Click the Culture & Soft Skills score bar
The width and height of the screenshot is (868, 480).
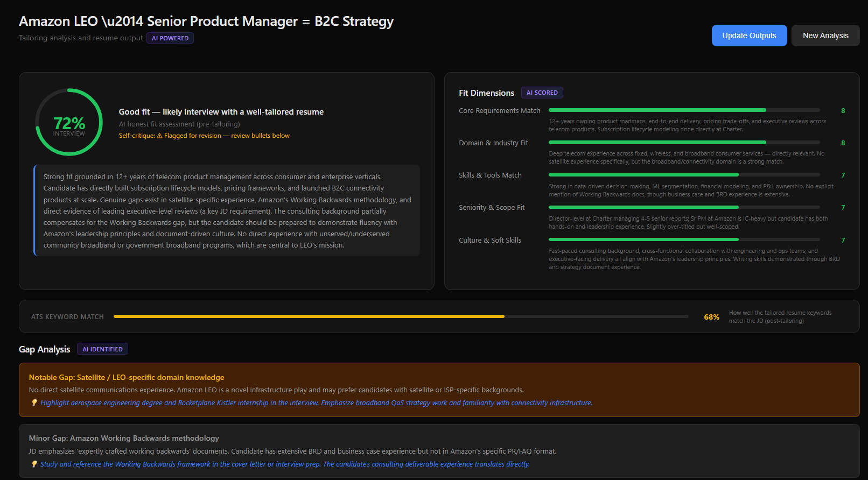coord(684,240)
